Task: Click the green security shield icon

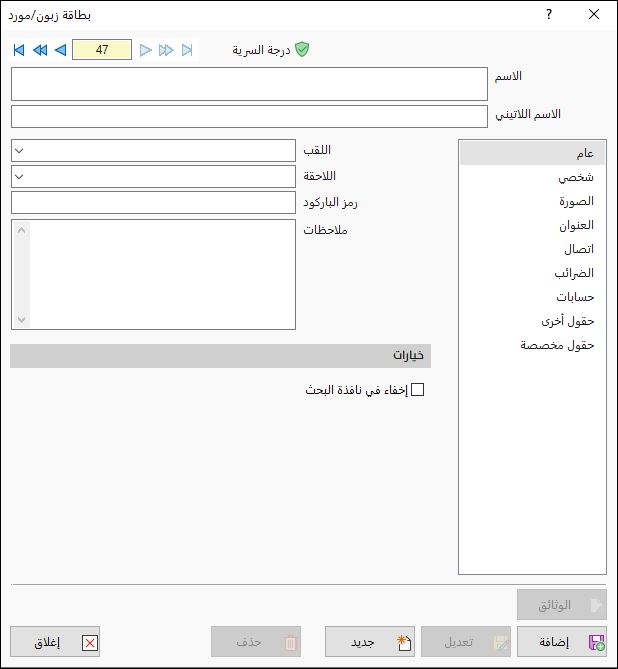Action: click(x=302, y=49)
